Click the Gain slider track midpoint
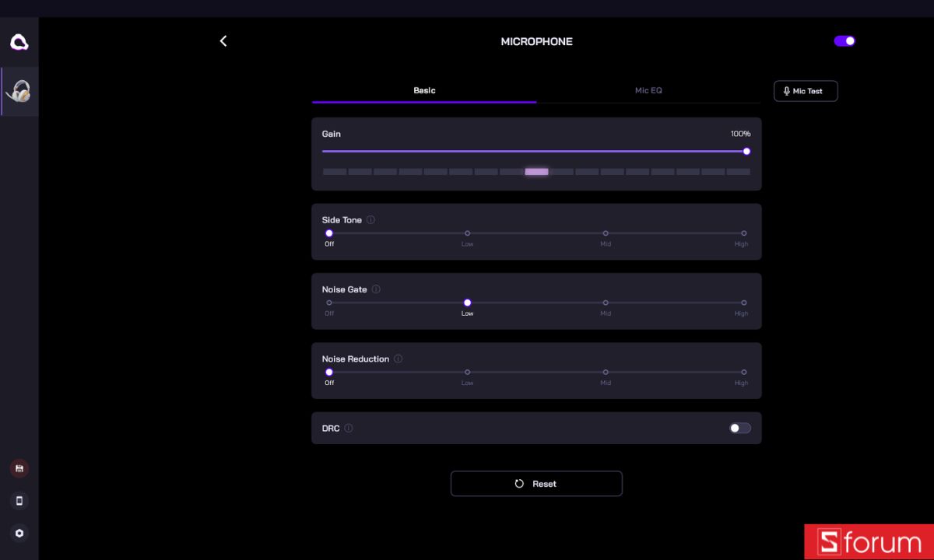Viewport: 934px width, 560px height. (535, 152)
